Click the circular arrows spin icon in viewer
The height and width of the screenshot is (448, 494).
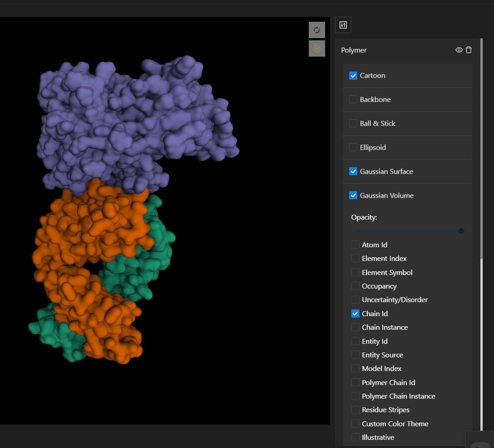tap(317, 30)
